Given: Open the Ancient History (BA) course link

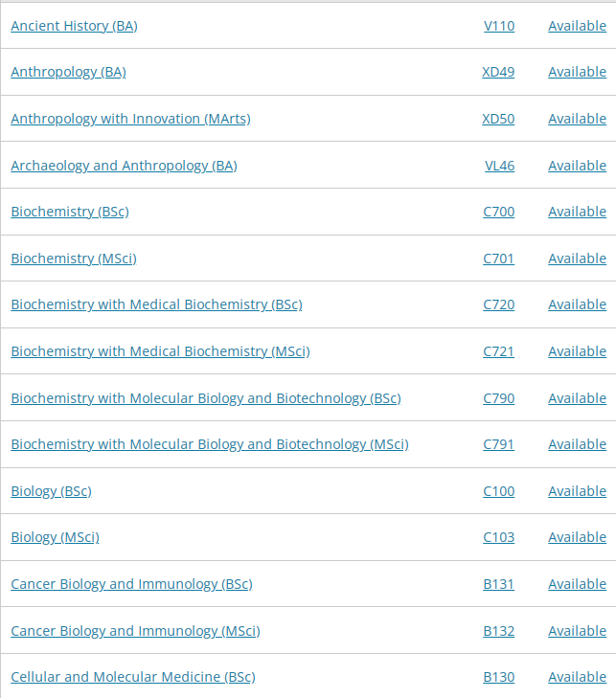Looking at the screenshot, I should [74, 26].
